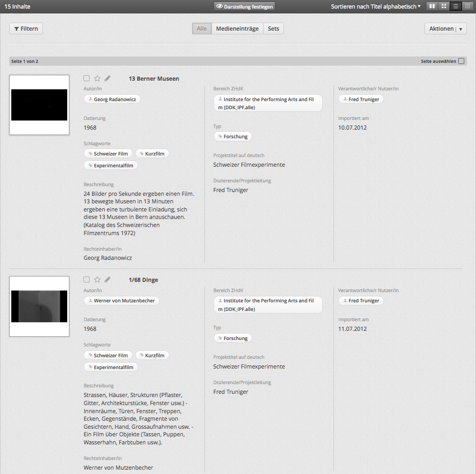Star the 1/68 Dinge entry
The height and width of the screenshot is (474, 476).
pyautogui.click(x=97, y=280)
